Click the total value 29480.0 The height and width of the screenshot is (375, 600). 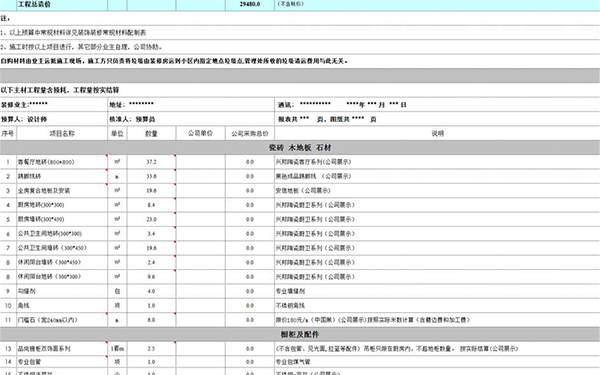coord(250,5)
